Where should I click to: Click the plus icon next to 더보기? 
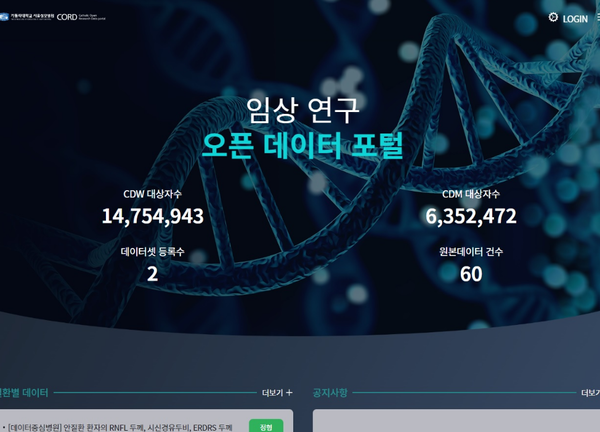coord(289,393)
